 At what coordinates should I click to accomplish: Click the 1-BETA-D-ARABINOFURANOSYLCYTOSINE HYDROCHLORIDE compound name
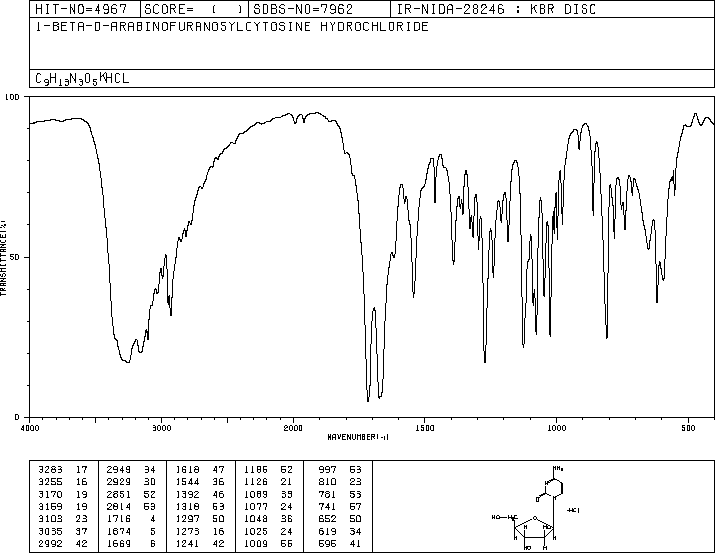(x=232, y=27)
